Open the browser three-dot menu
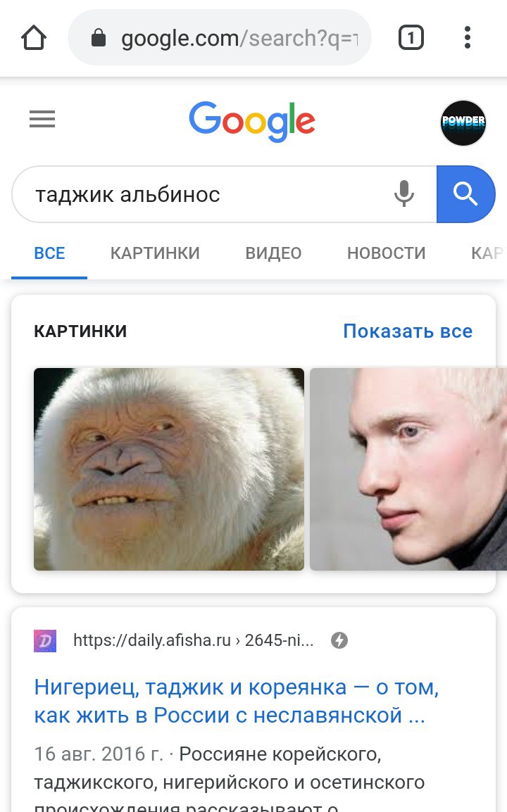Image resolution: width=507 pixels, height=812 pixels. pos(468,38)
